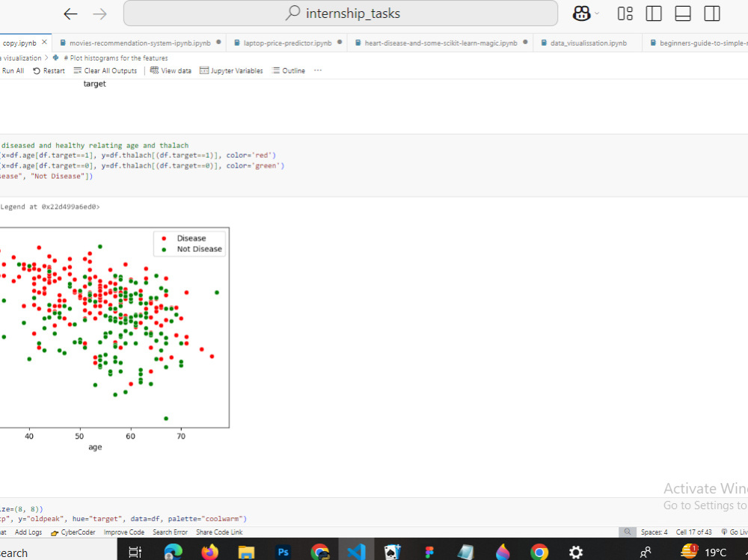Restart the Jupyter kernel
Image resolution: width=748 pixels, height=560 pixels.
[49, 70]
